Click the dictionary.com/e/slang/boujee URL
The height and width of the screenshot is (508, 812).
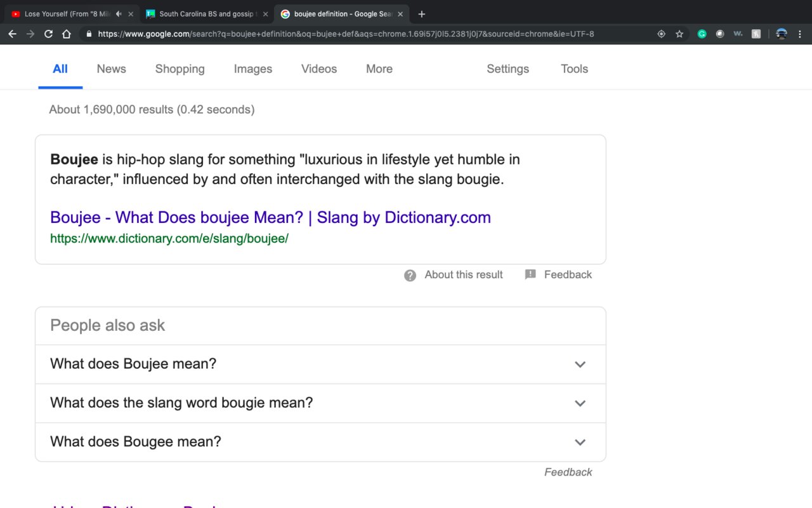tap(169, 239)
